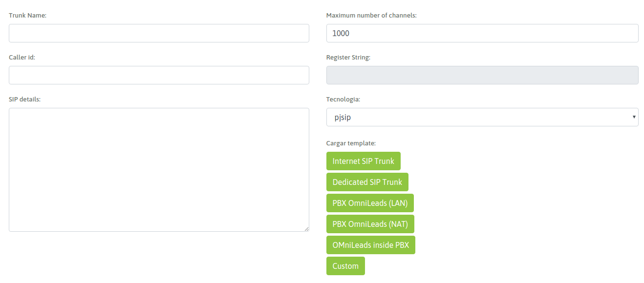Click the "Trunk Name:" label text
The height and width of the screenshot is (283, 644).
click(27, 15)
